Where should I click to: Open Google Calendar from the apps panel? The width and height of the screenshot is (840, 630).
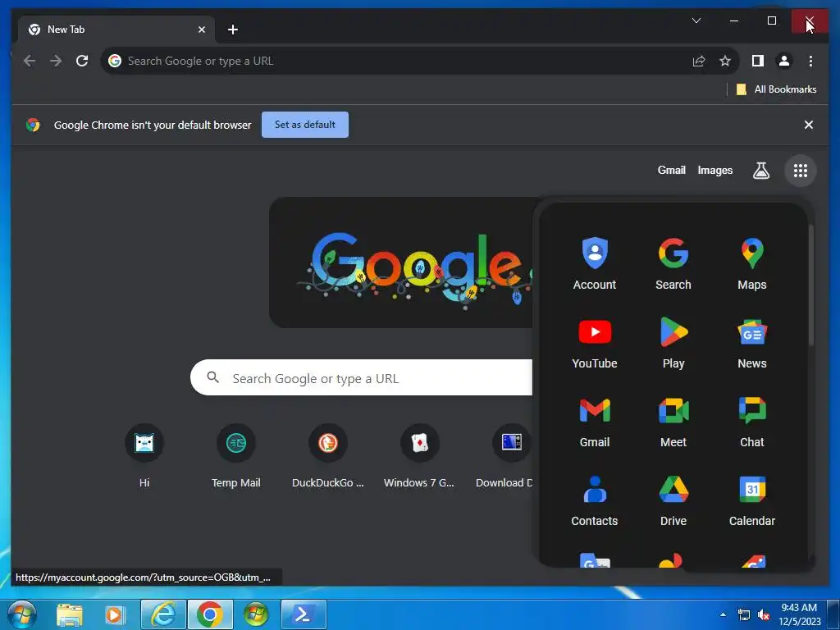(751, 500)
